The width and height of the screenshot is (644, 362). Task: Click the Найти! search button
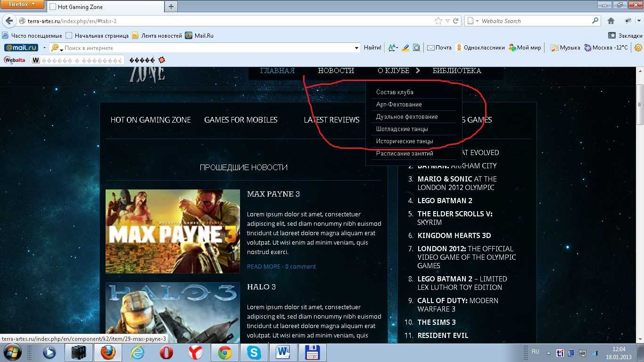(x=372, y=48)
